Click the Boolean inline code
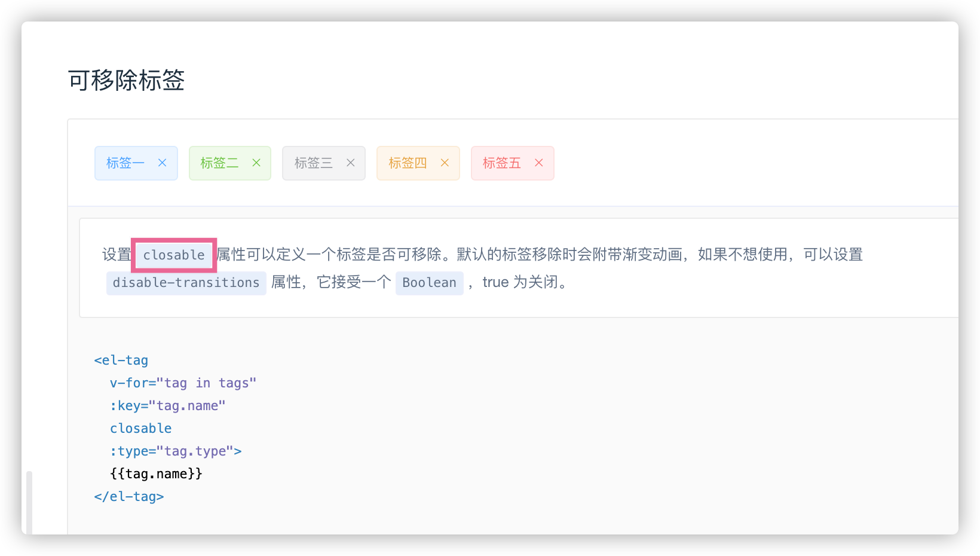Screen dimensions: 980x556 pyautogui.click(x=430, y=283)
